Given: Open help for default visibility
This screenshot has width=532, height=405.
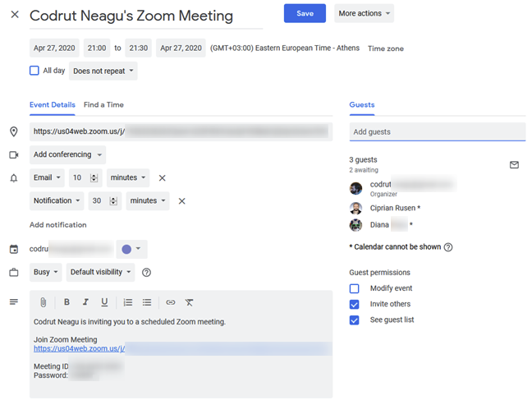Looking at the screenshot, I should tap(146, 272).
